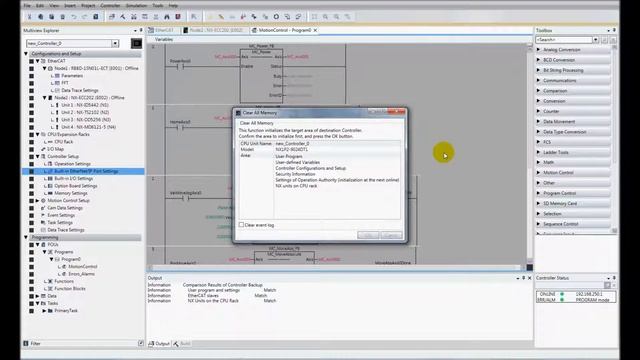Image resolution: width=640 pixels, height=360 pixels.
Task: Pin the Toolbox panel
Action: click(614, 31)
